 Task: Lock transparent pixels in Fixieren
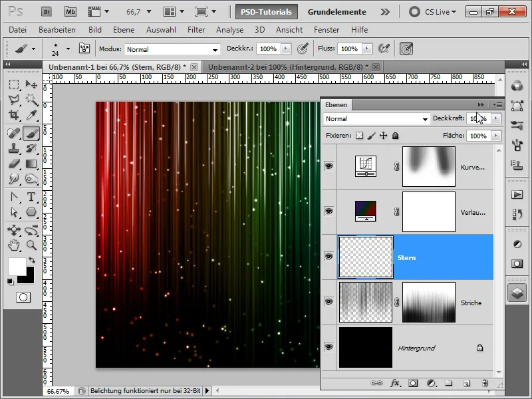[359, 136]
